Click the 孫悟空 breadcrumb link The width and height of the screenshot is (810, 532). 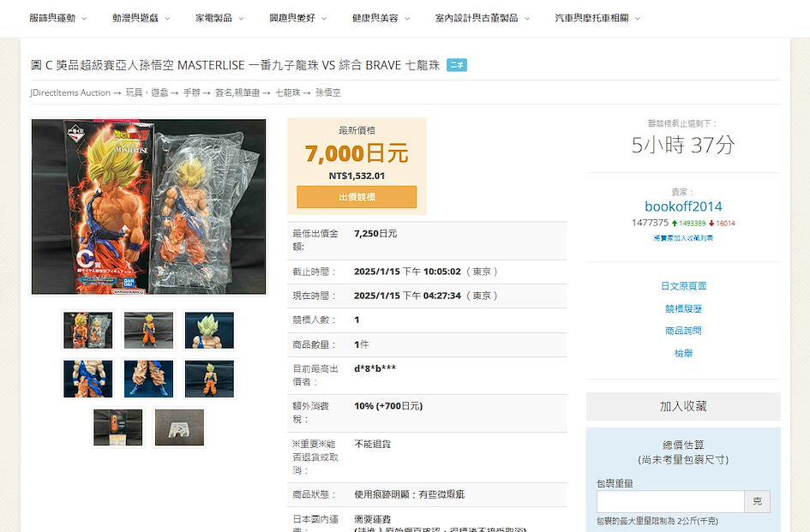(328, 93)
